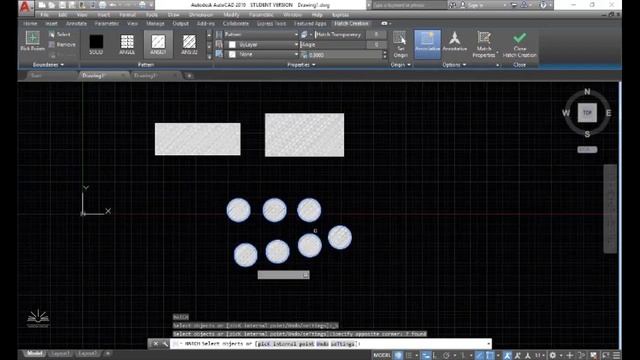640x360 pixels.
Task: Toggle the Annotative hatch option
Action: tap(454, 42)
